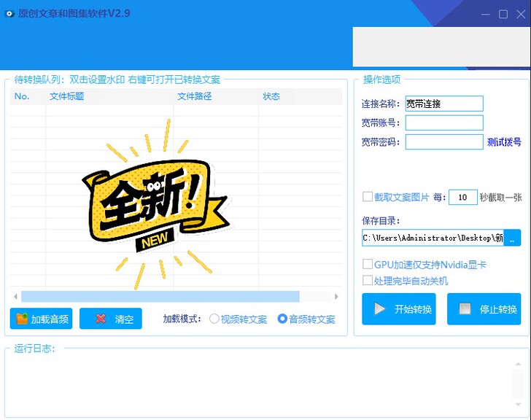Maximize the application window
This screenshot has height=420, width=531.
[503, 14]
